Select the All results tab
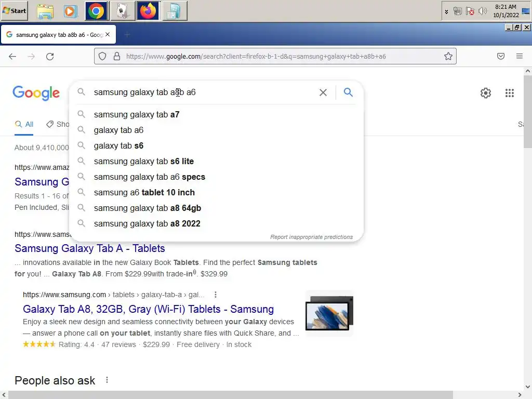Screen dimensions: 532x399 24,125
